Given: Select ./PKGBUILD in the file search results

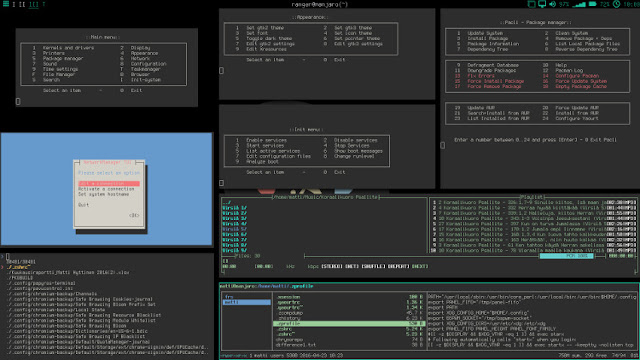Looking at the screenshot, I should [20, 278].
